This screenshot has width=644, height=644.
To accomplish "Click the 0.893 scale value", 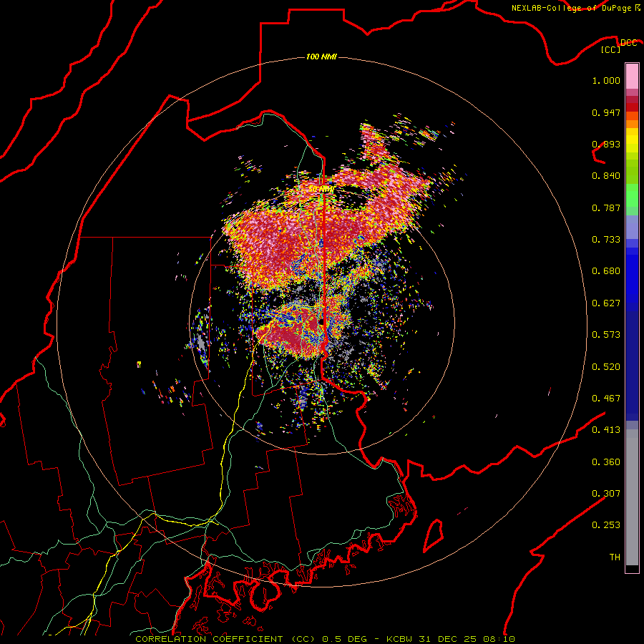I will coord(606,144).
